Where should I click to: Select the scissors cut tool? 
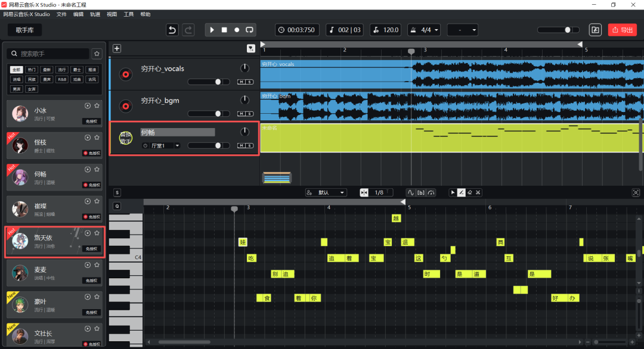[478, 192]
